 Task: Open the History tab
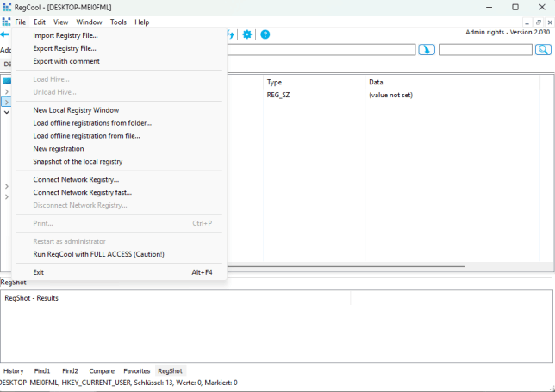click(x=14, y=370)
